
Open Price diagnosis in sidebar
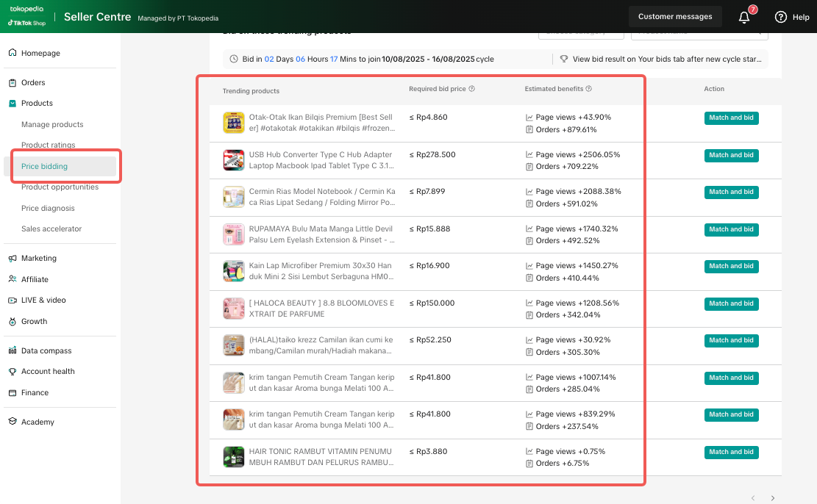(48, 208)
